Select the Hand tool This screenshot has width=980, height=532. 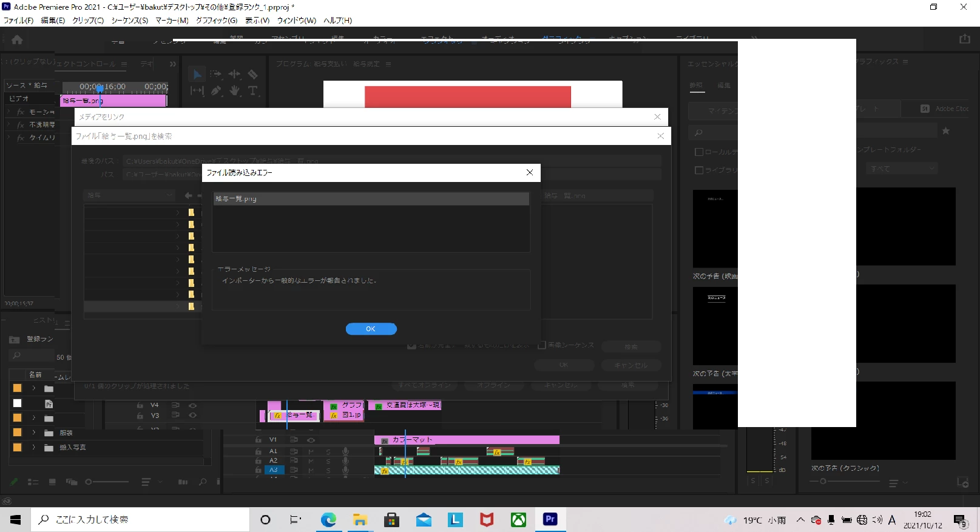coord(234,90)
